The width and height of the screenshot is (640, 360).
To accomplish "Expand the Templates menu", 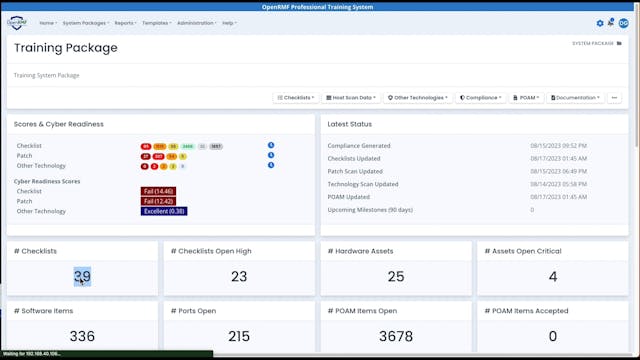I will tap(157, 23).
